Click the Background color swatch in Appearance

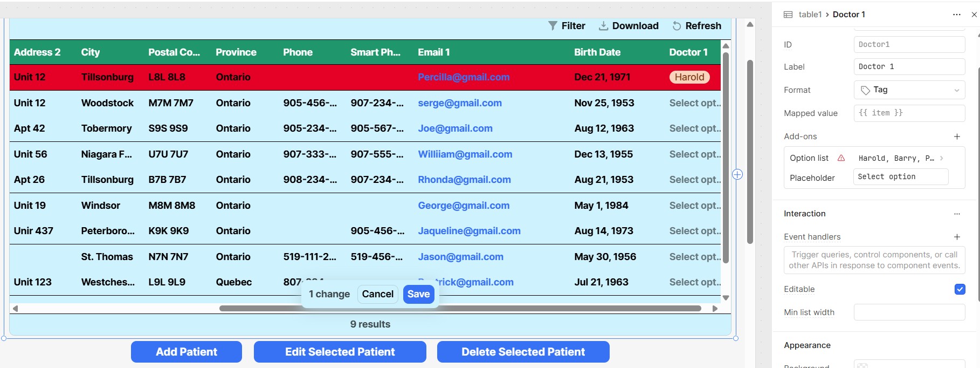pos(862,365)
